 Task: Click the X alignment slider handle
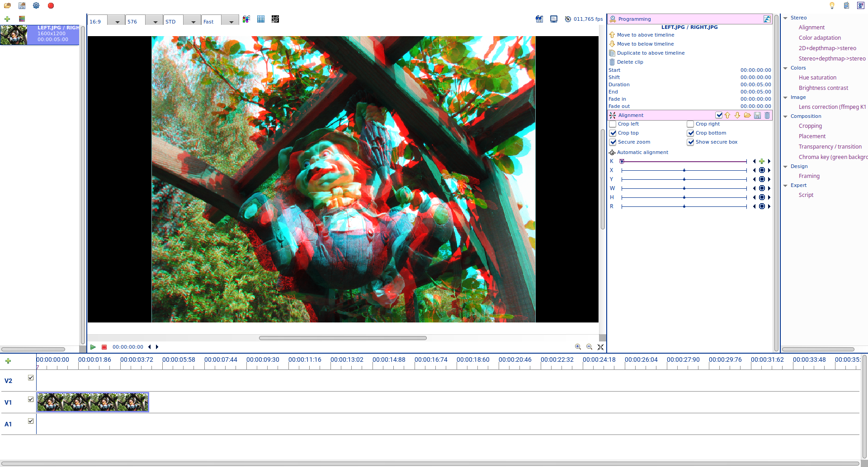point(684,170)
